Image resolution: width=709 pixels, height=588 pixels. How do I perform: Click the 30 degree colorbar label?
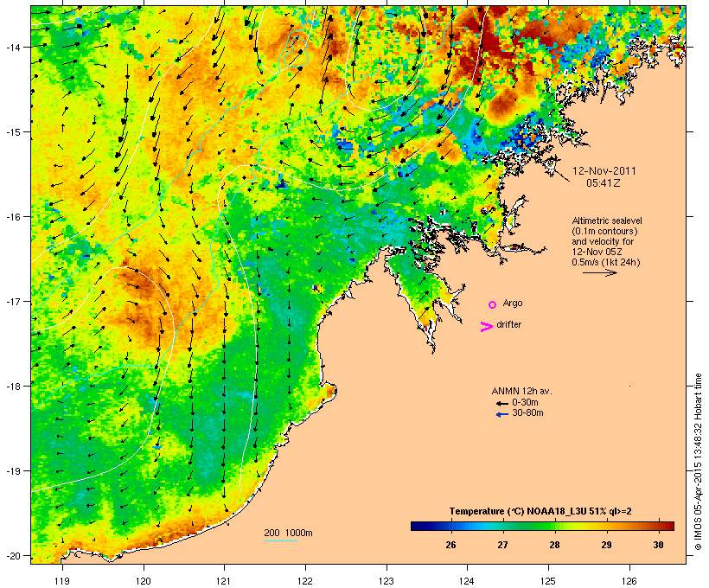pos(659,545)
